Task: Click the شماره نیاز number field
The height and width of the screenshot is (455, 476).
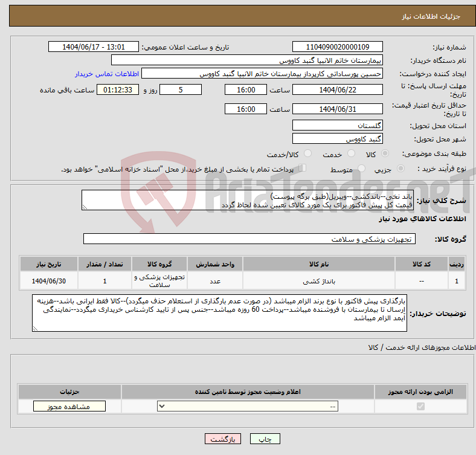Action: [x=337, y=47]
